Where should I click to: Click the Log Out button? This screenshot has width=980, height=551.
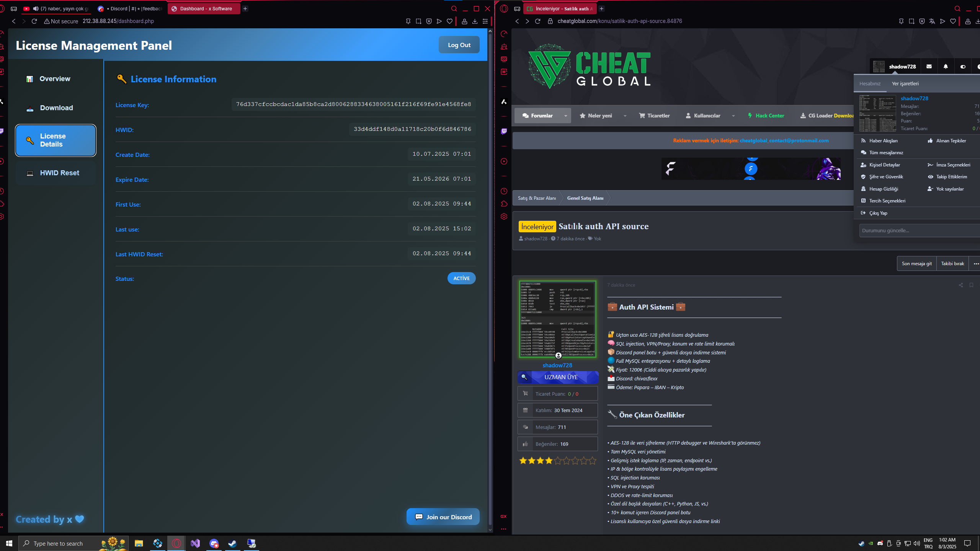point(459,45)
